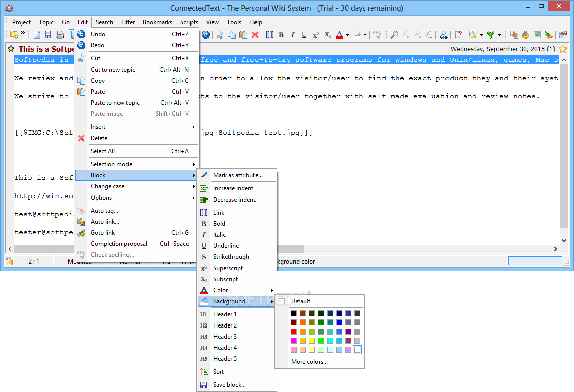574x392 pixels.
Task: Click the font color A icon in the toolbar
Action: [x=339, y=35]
